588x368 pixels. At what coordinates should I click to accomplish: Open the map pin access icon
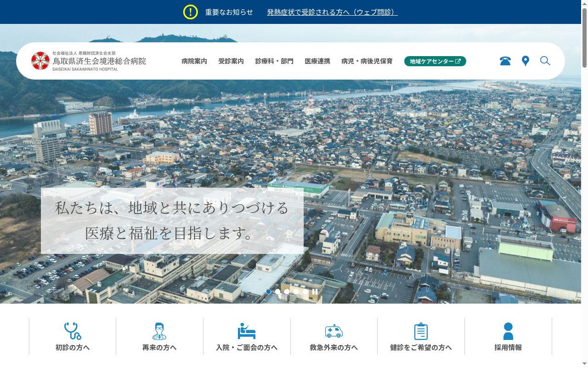[x=526, y=61]
